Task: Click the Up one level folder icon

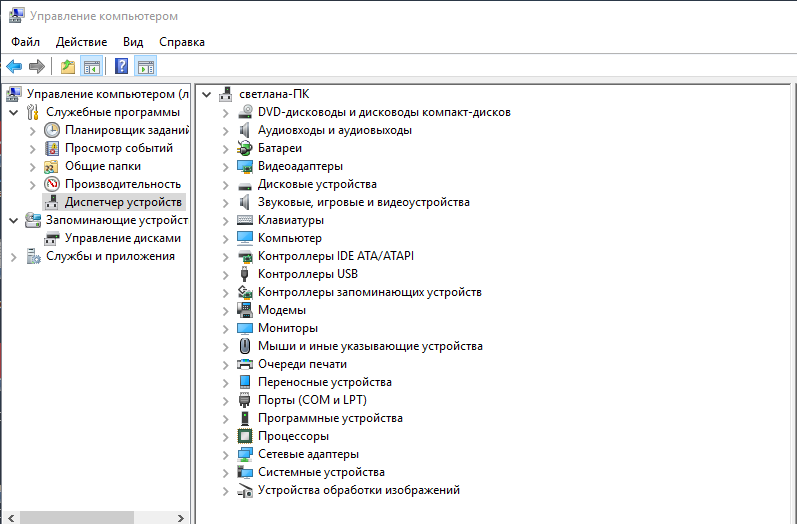Action: pos(68,67)
